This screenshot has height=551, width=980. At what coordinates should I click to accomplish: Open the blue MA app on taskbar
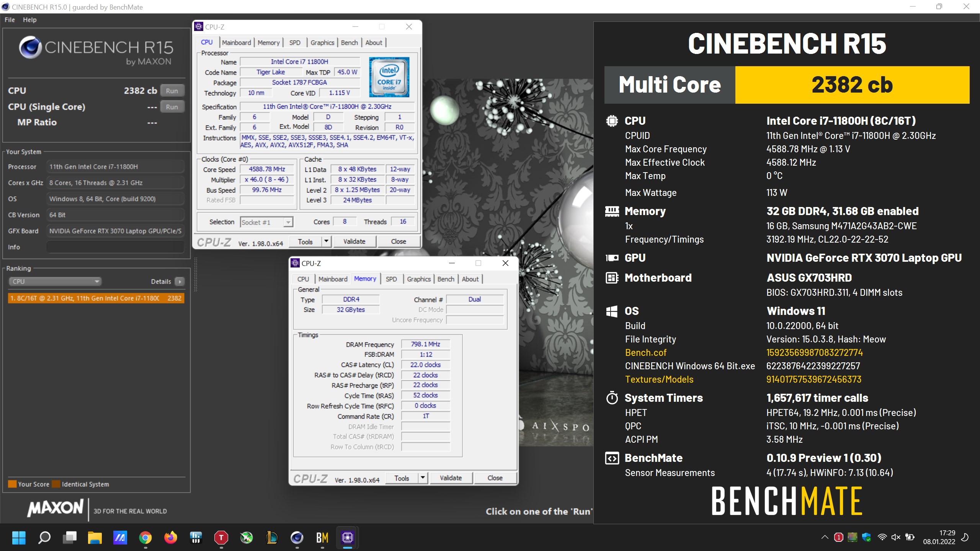[x=120, y=538]
